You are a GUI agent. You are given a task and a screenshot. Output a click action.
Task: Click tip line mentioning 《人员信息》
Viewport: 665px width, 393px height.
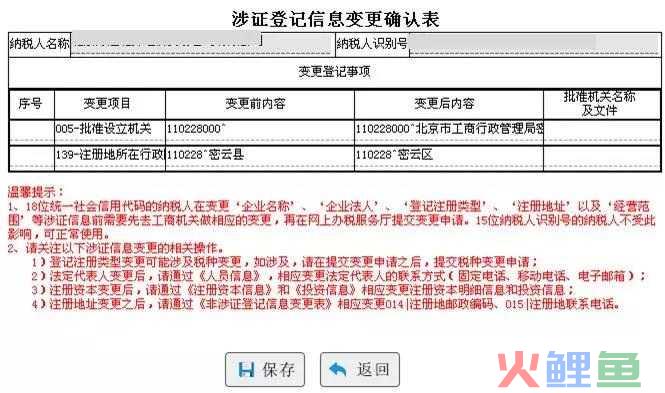(x=338, y=276)
